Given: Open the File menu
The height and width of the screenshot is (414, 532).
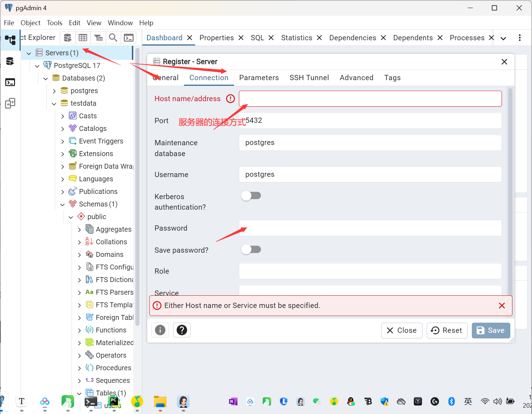Looking at the screenshot, I should coord(9,23).
